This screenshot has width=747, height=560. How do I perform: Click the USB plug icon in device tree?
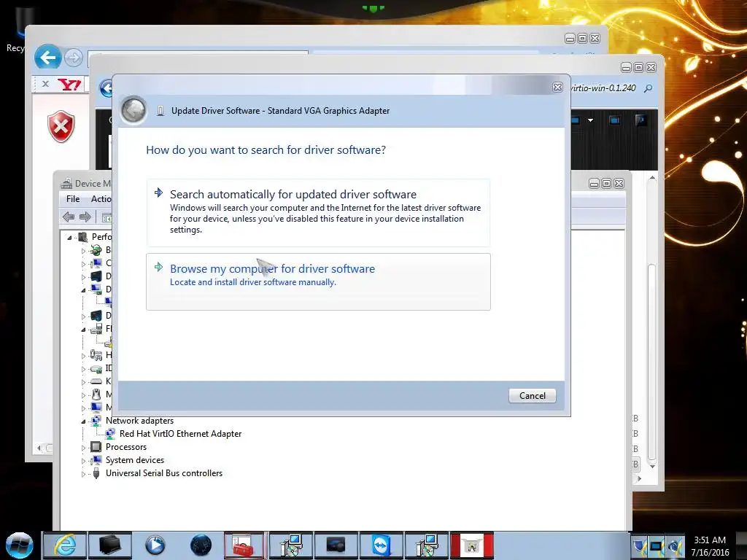pos(96,473)
